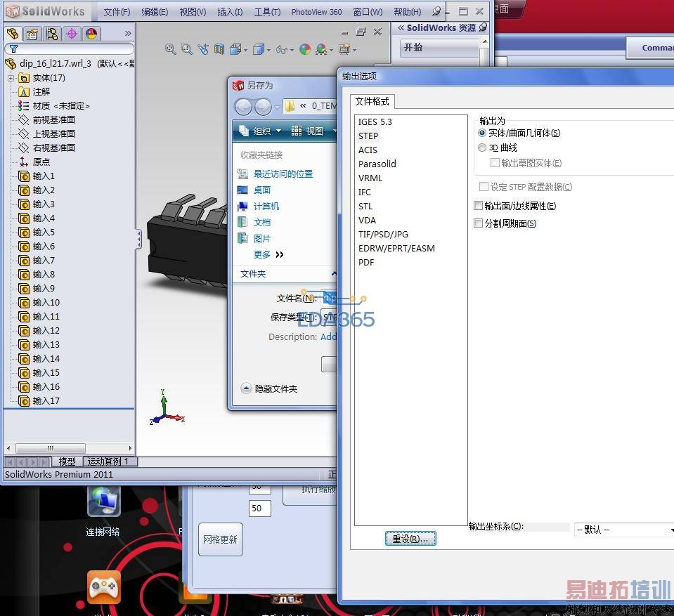The width and height of the screenshot is (674, 616).
Task: Open 插入(I) menu
Action: click(x=230, y=12)
